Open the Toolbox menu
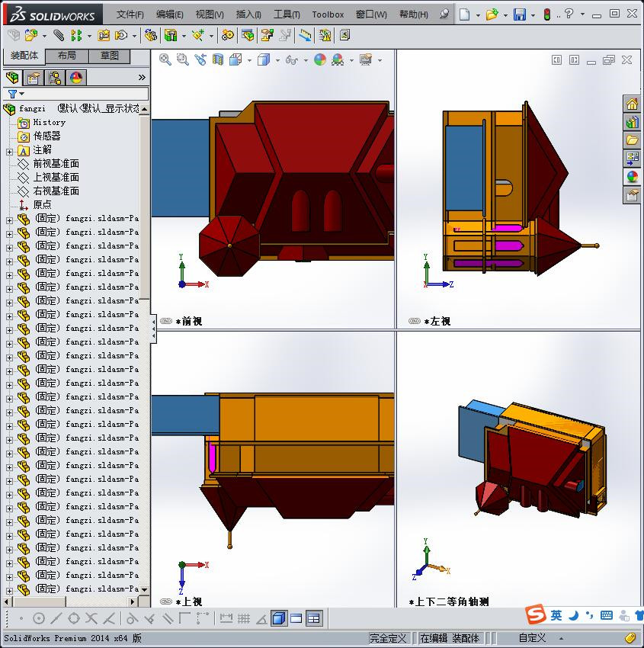644x648 pixels. [x=328, y=14]
